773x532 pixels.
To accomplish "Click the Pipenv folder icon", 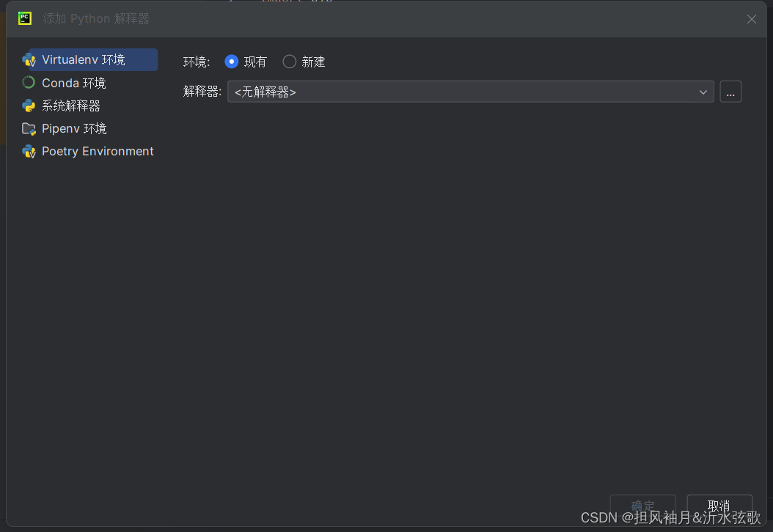I will [29, 128].
